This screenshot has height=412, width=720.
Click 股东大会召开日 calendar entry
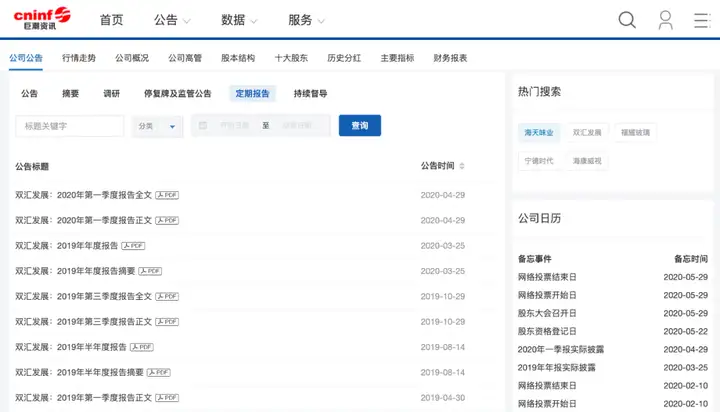tap(547, 313)
